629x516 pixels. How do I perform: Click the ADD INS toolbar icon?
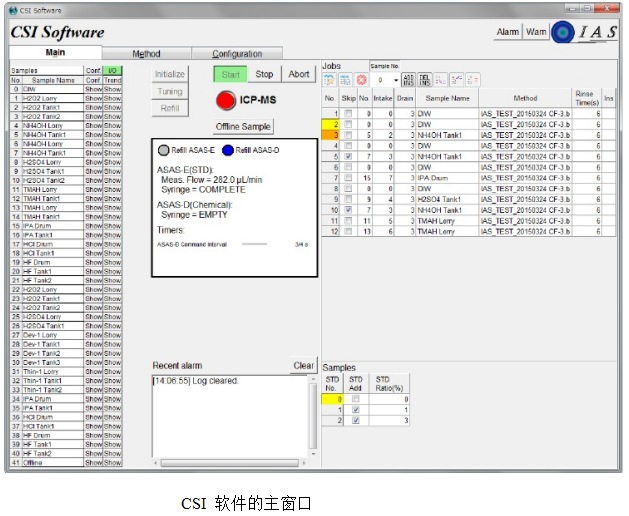pyautogui.click(x=408, y=79)
